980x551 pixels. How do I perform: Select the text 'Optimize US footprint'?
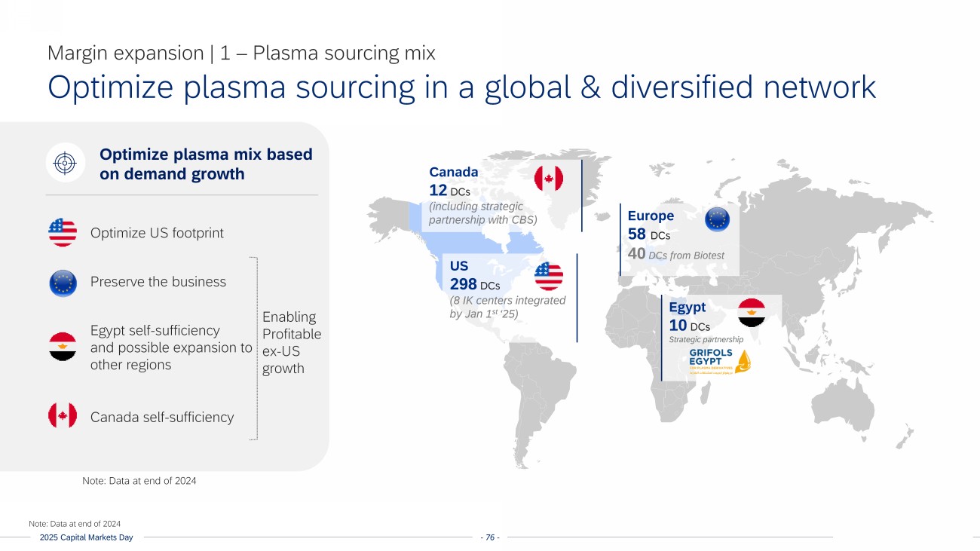point(157,233)
